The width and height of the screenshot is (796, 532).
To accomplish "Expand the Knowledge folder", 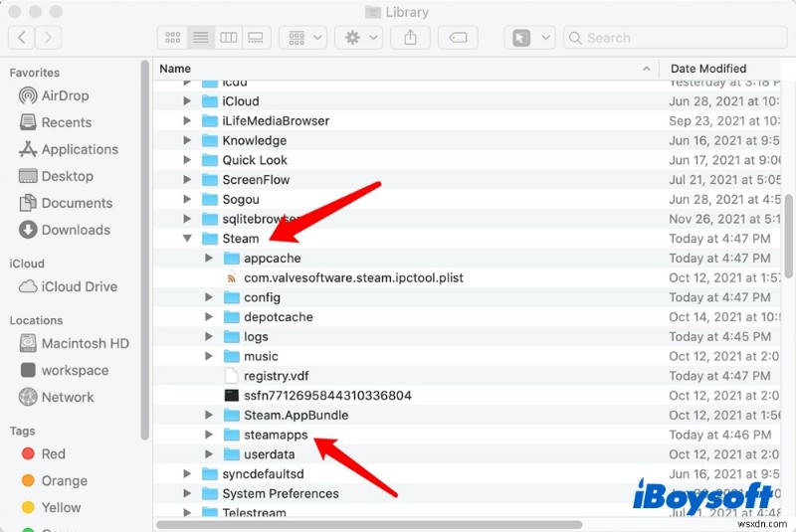I will point(187,140).
